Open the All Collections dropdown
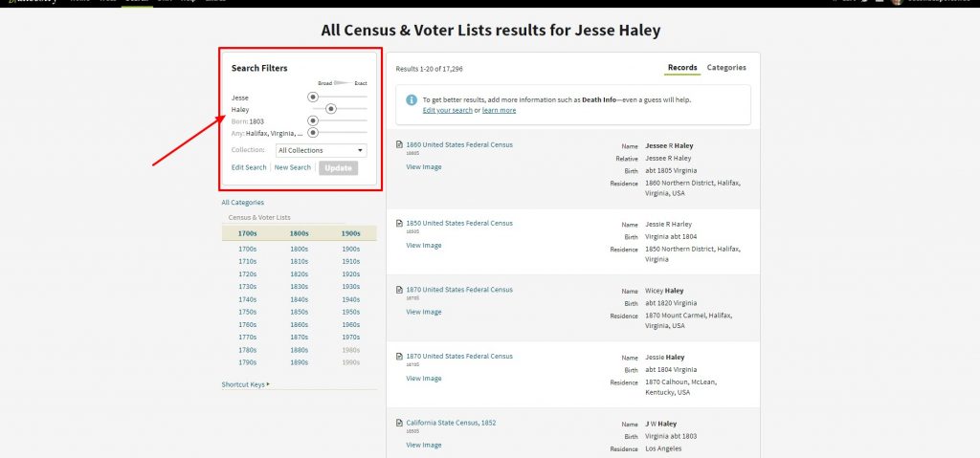Screen dimensions: 980x458 coord(321,150)
